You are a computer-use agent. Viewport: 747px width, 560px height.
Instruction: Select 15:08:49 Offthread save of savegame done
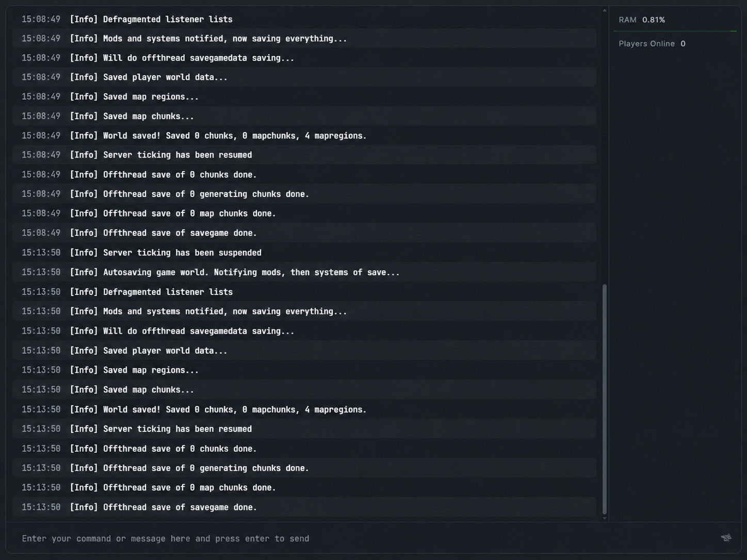click(x=304, y=233)
